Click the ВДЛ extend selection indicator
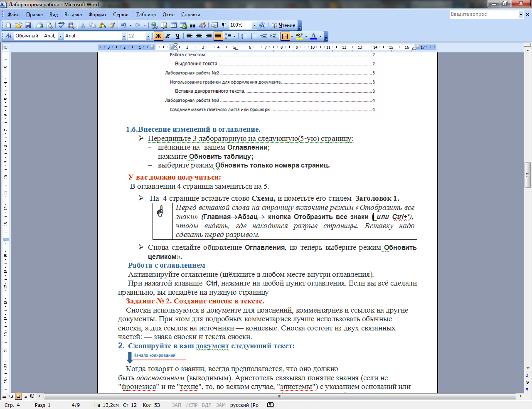Screen dimensions: 532x409 [x=207, y=405]
